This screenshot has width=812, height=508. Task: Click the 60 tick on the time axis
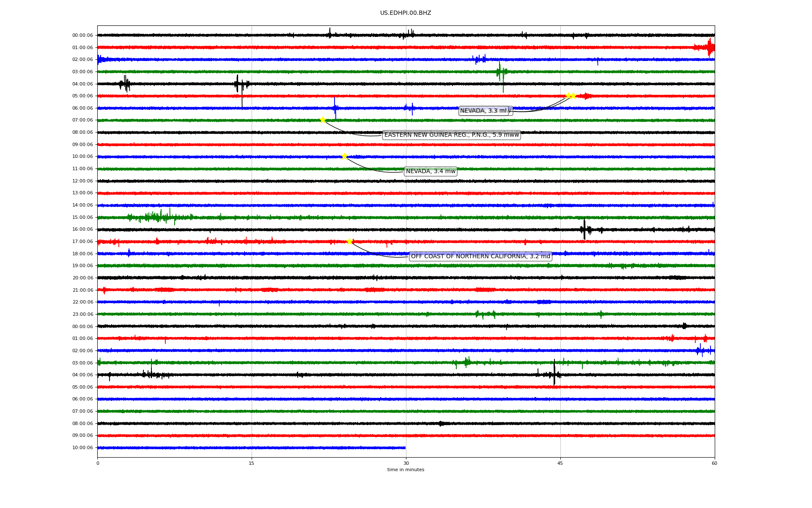tap(714, 463)
